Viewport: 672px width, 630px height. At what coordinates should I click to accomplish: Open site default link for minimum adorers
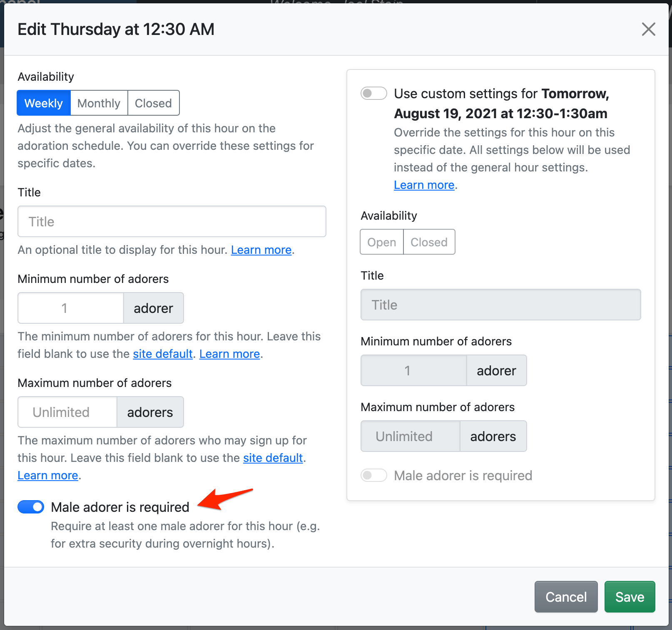(162, 354)
